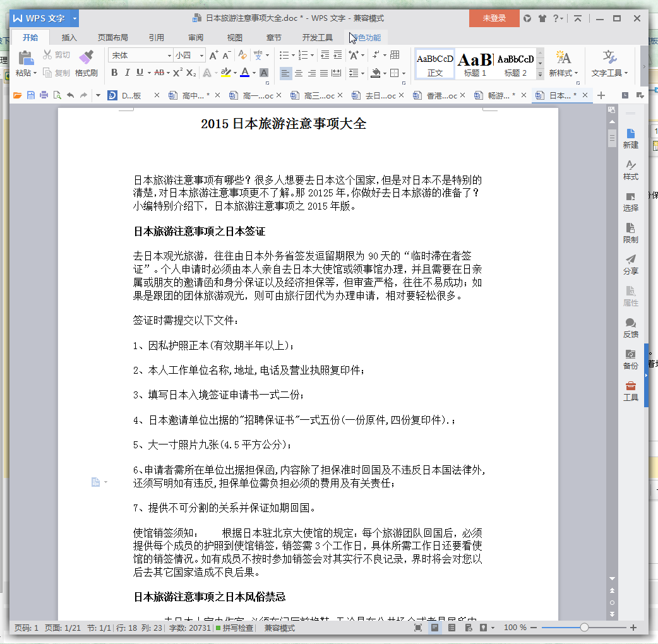Click the zoom slider handle
Screen dimensions: 658x644
tap(584, 628)
